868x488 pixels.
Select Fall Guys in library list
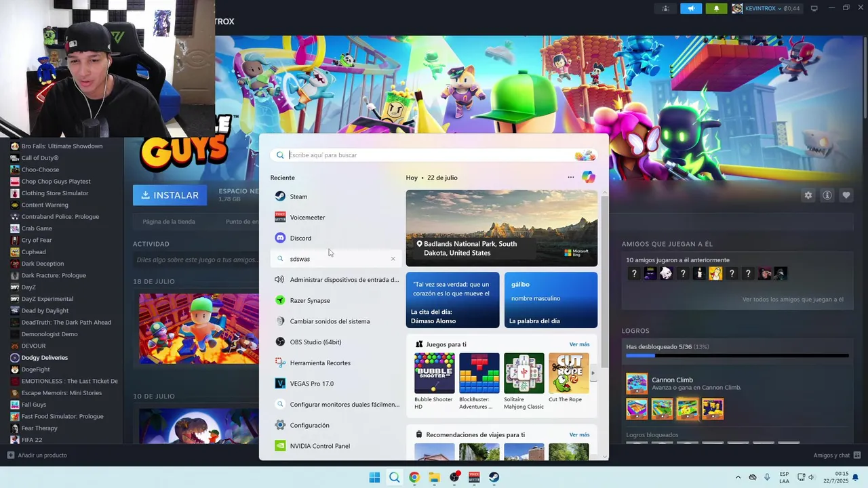point(34,405)
